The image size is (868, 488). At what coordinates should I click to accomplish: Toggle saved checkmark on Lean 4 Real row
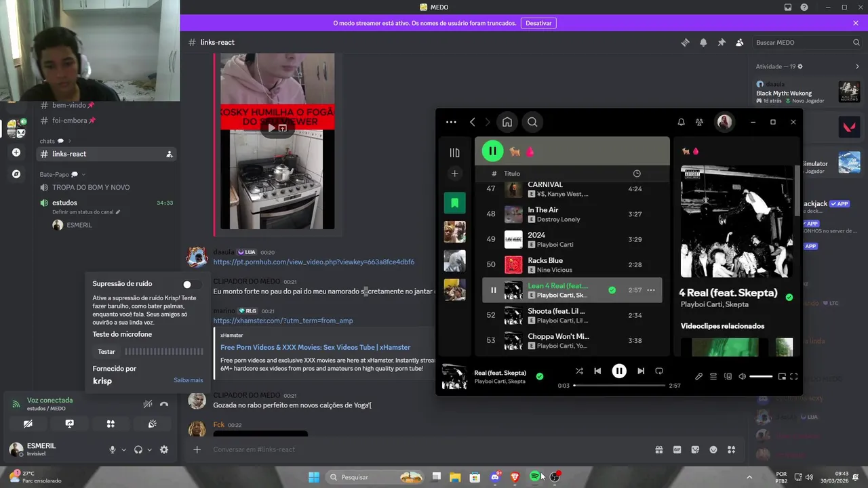coord(612,290)
